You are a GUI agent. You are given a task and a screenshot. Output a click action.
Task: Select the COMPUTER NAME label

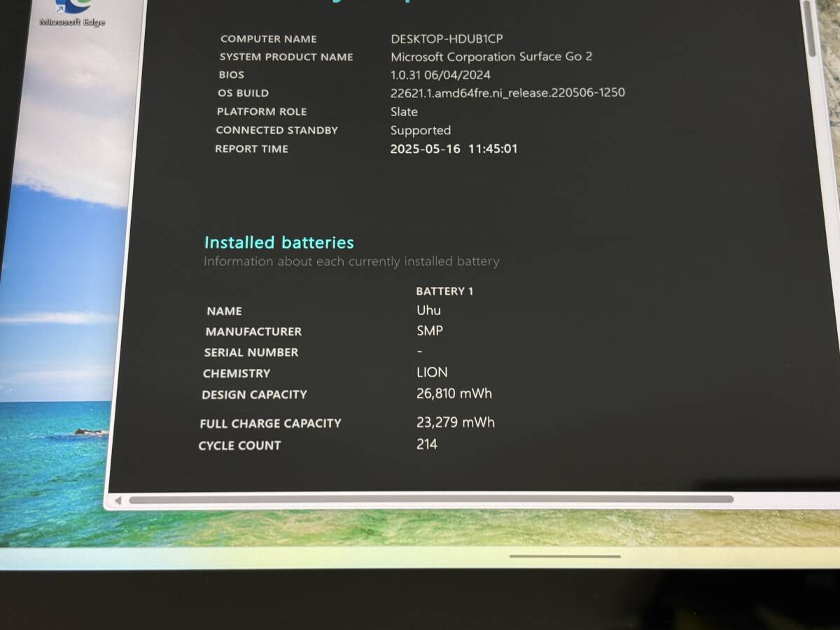click(x=269, y=39)
